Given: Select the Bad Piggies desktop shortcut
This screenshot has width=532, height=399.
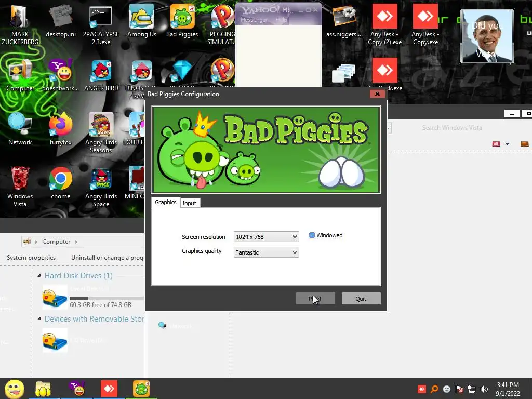Looking at the screenshot, I should tap(182, 21).
